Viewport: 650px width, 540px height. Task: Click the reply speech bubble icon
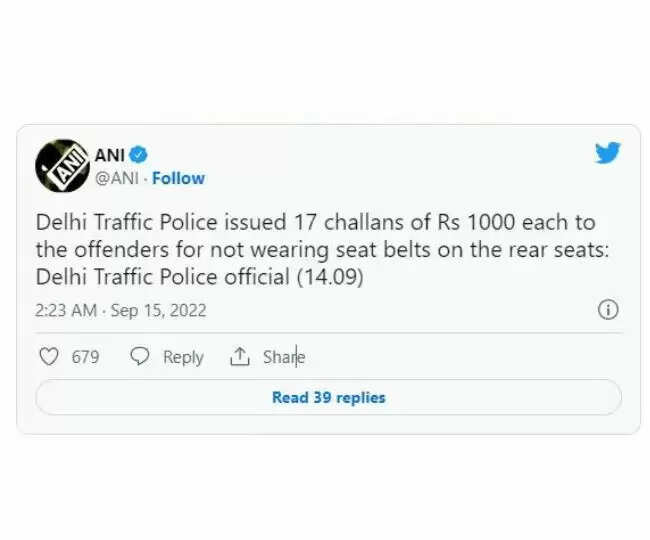(141, 357)
